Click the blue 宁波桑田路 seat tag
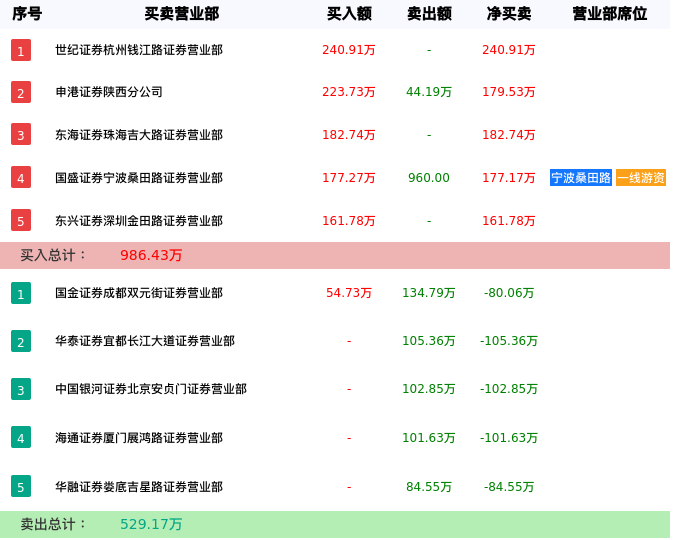This screenshot has width=676, height=540. (581, 178)
